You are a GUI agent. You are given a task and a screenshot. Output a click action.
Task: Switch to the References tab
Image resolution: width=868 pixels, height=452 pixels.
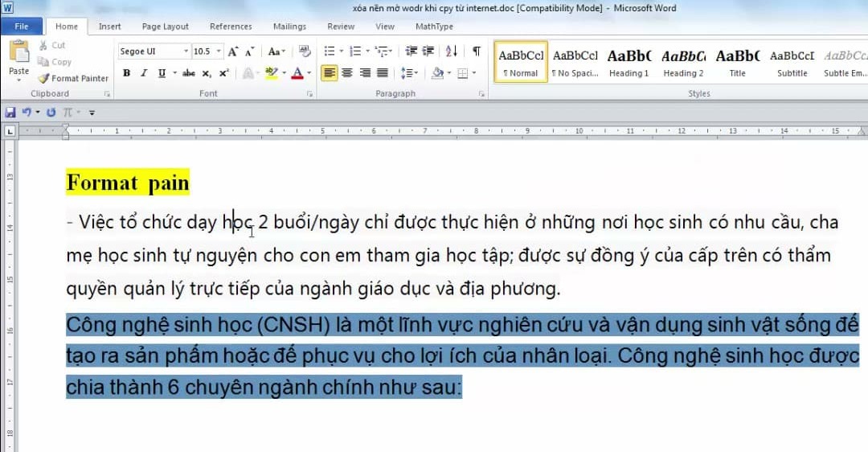(x=231, y=27)
